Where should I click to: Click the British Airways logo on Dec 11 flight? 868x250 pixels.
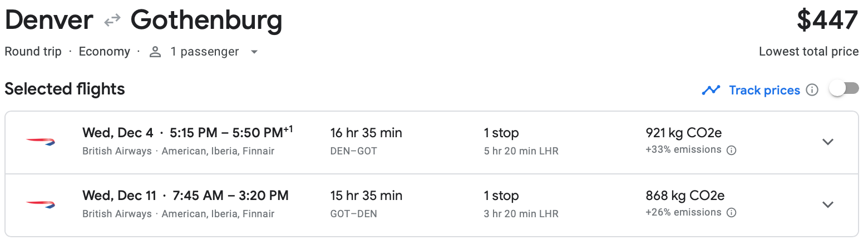41,204
